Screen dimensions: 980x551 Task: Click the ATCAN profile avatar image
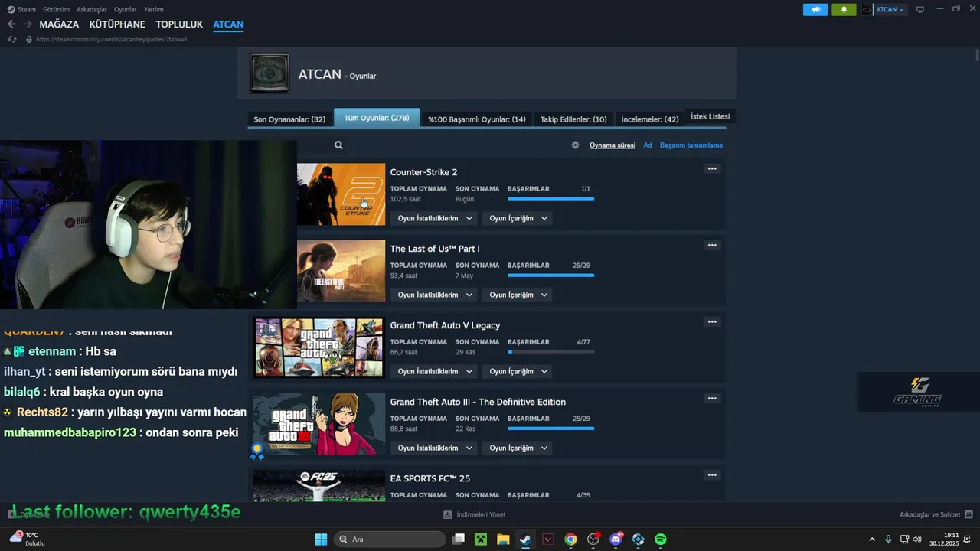pyautogui.click(x=269, y=73)
